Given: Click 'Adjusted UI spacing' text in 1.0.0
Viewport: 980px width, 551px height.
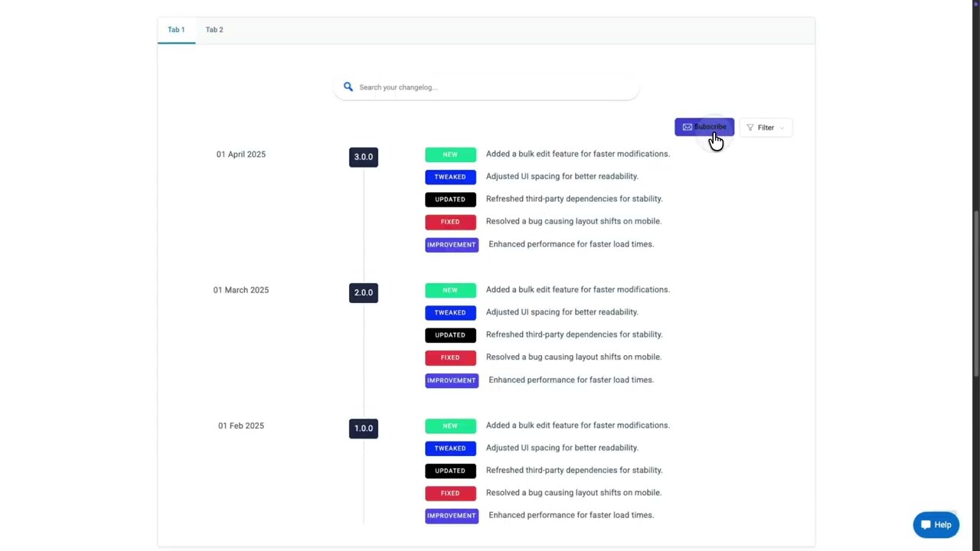Looking at the screenshot, I should tap(562, 448).
